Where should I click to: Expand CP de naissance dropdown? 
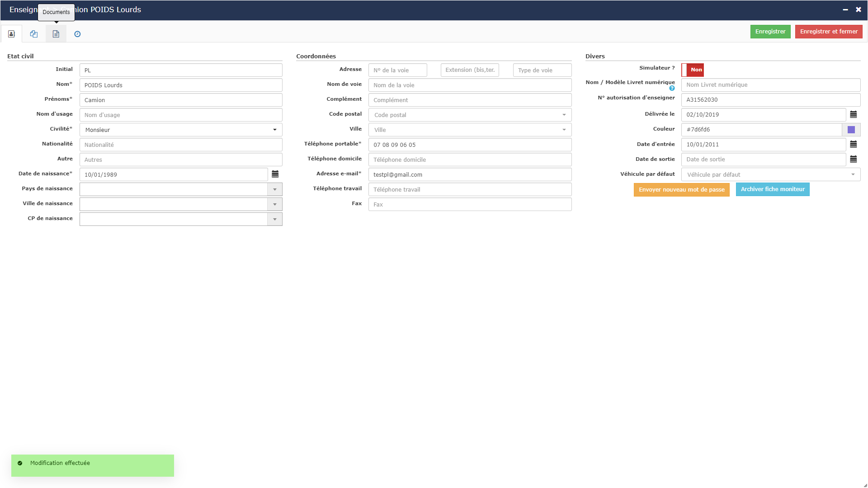click(274, 219)
